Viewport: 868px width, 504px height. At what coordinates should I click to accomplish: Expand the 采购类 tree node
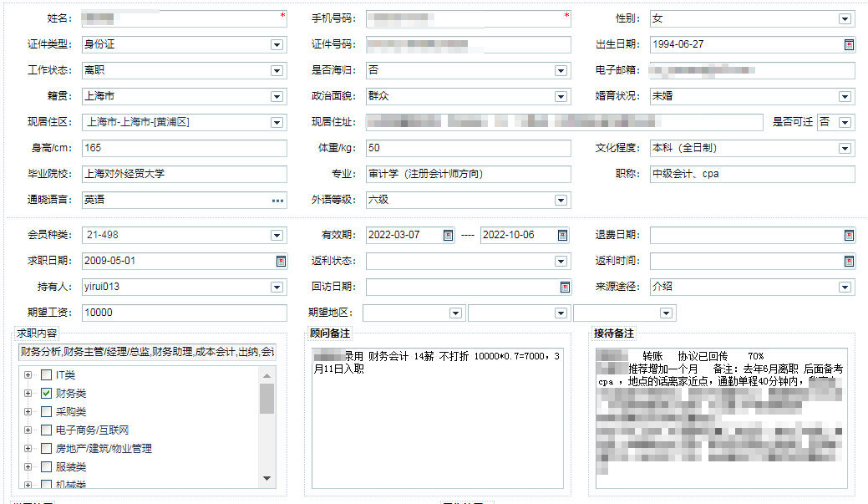[x=28, y=411]
